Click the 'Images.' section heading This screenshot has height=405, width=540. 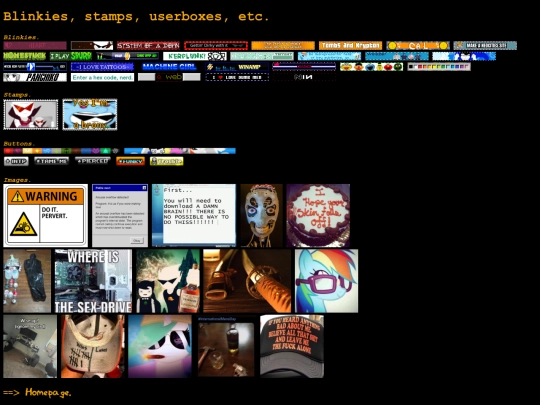point(17,180)
